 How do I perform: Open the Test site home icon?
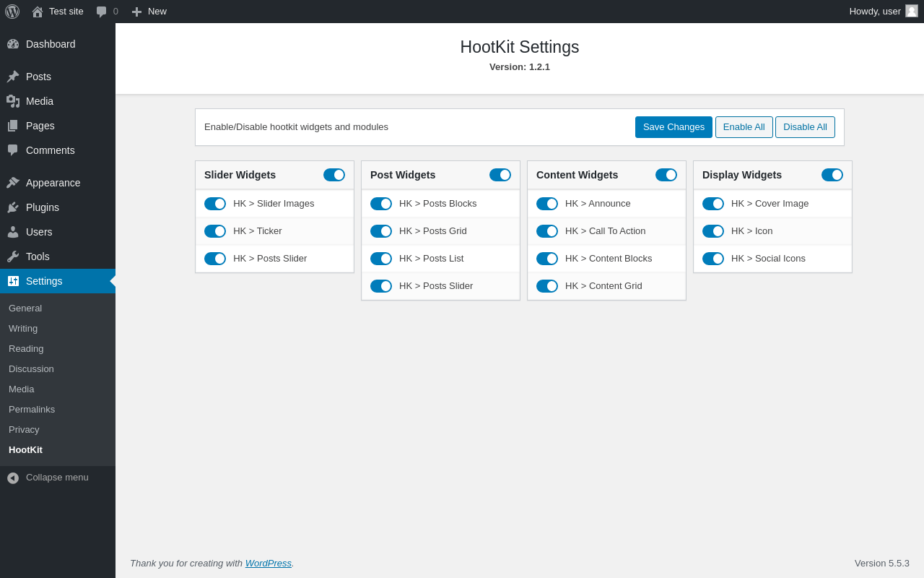(x=38, y=12)
